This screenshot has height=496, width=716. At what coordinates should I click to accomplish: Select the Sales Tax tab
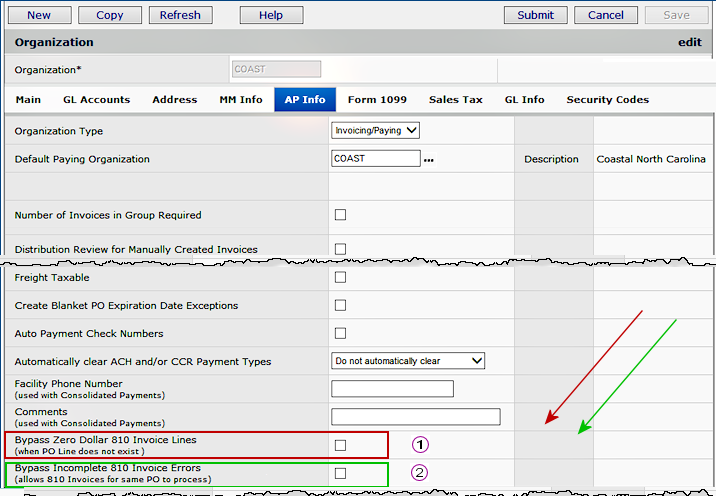[456, 100]
